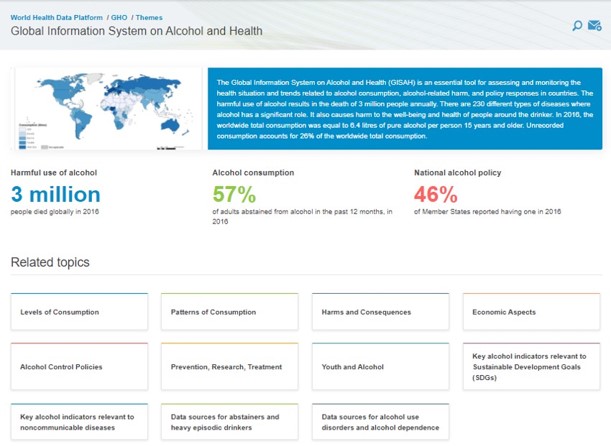This screenshot has height=446, width=611.
Task: Select data sources for abstainers card
Action: 229,422
